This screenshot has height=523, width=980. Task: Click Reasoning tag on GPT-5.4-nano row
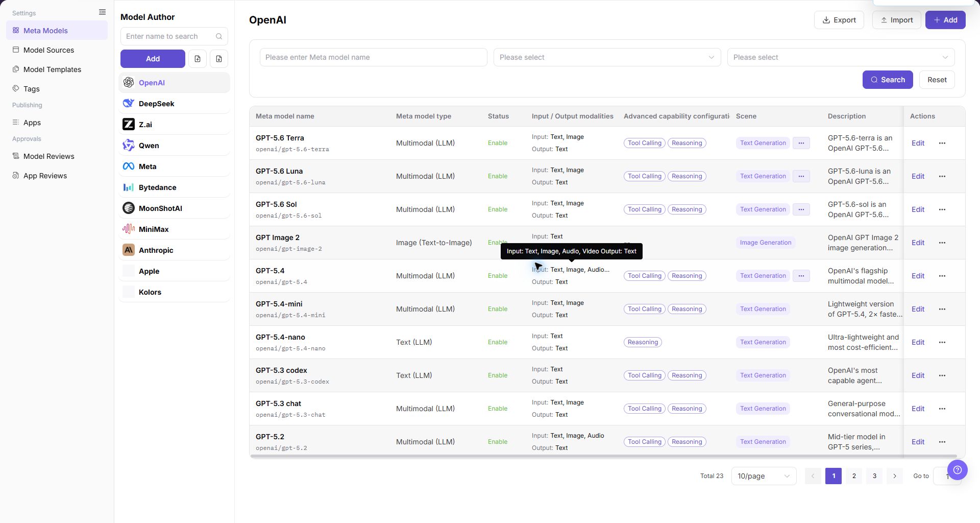[x=643, y=342]
